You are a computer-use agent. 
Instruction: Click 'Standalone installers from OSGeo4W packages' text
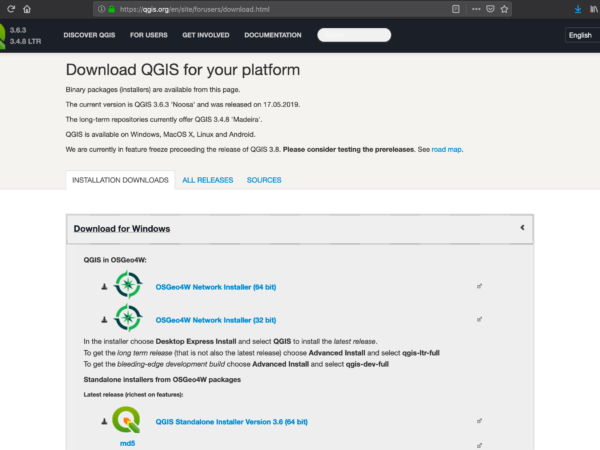162,380
